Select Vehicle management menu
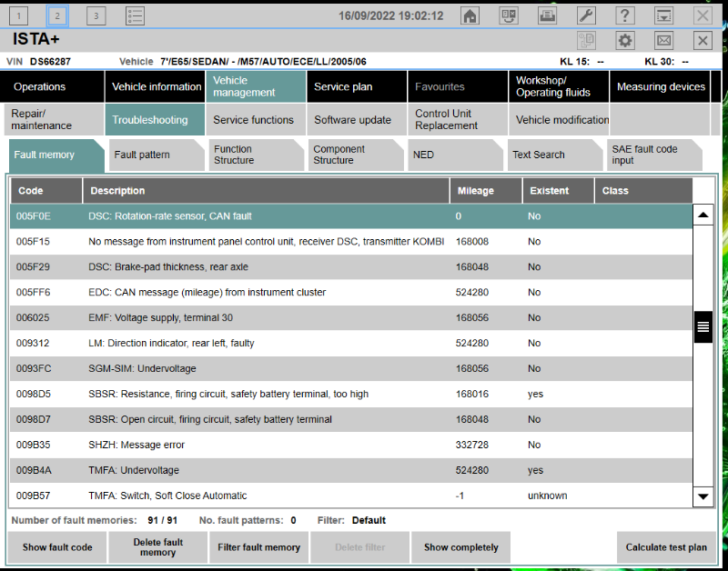The width and height of the screenshot is (728, 571). pyautogui.click(x=256, y=86)
